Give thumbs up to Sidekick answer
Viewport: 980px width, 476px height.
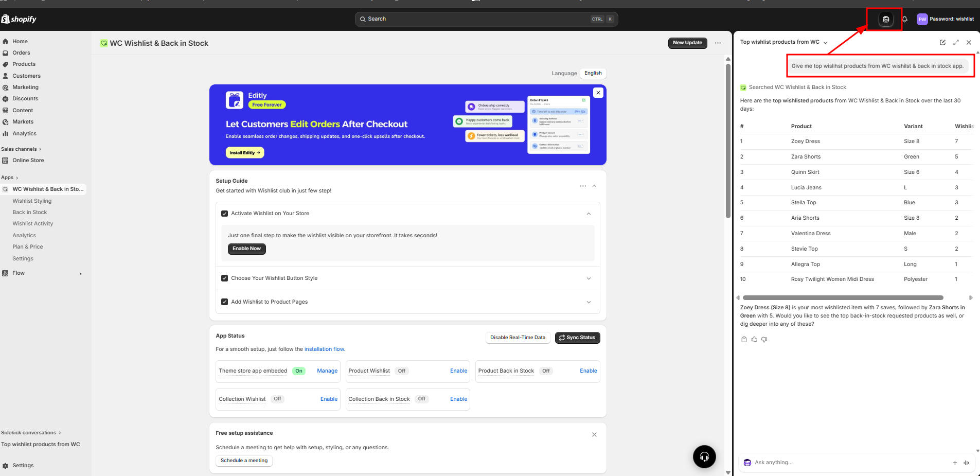pyautogui.click(x=754, y=339)
